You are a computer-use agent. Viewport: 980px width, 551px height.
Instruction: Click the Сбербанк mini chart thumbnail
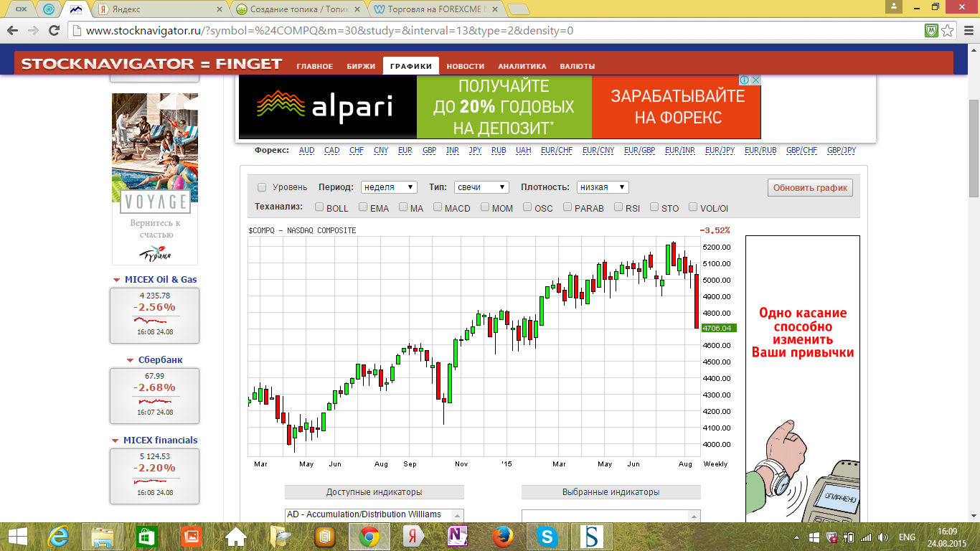coord(155,400)
